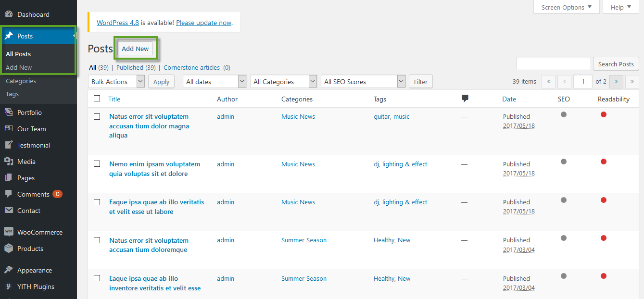
Task: Click the Media library icon
Action: coord(9,162)
